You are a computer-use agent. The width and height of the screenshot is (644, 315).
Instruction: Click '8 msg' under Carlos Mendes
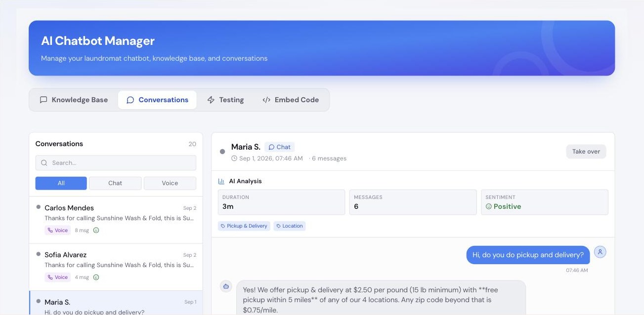pos(82,230)
